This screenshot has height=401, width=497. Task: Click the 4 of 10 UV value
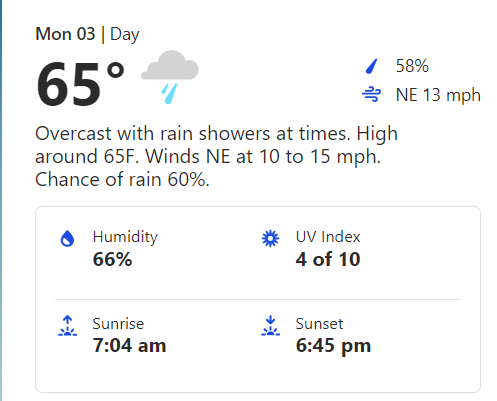click(x=328, y=259)
